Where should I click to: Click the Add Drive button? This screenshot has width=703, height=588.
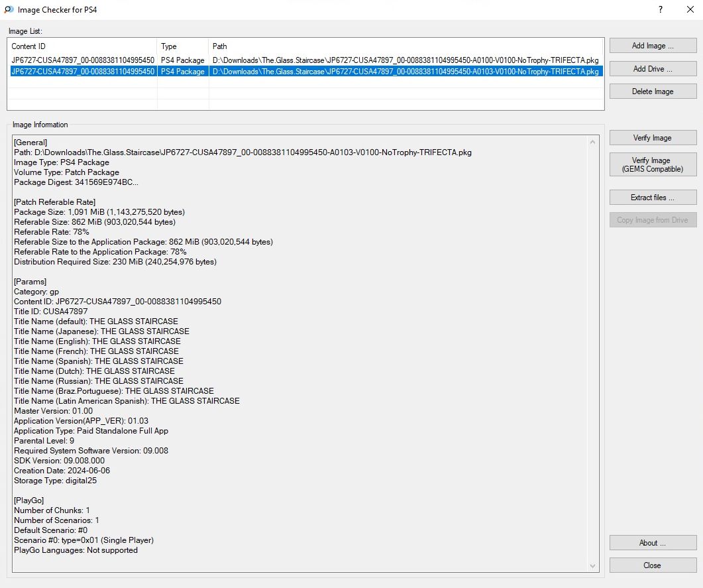pos(653,69)
